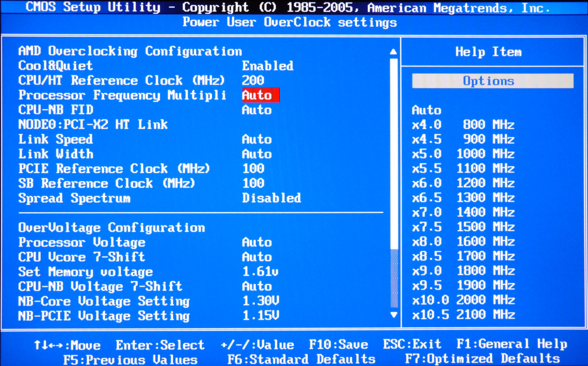Choose Auto in the help panel options list

pos(426,110)
